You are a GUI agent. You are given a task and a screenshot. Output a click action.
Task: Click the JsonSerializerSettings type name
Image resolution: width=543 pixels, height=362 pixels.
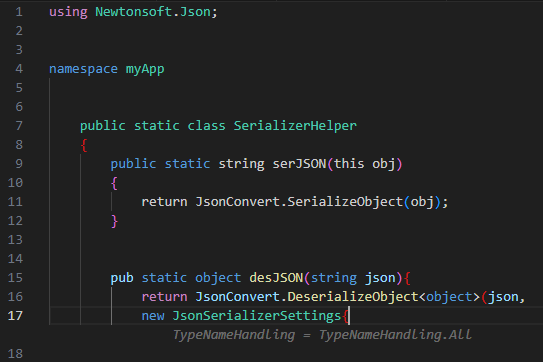coord(257,316)
